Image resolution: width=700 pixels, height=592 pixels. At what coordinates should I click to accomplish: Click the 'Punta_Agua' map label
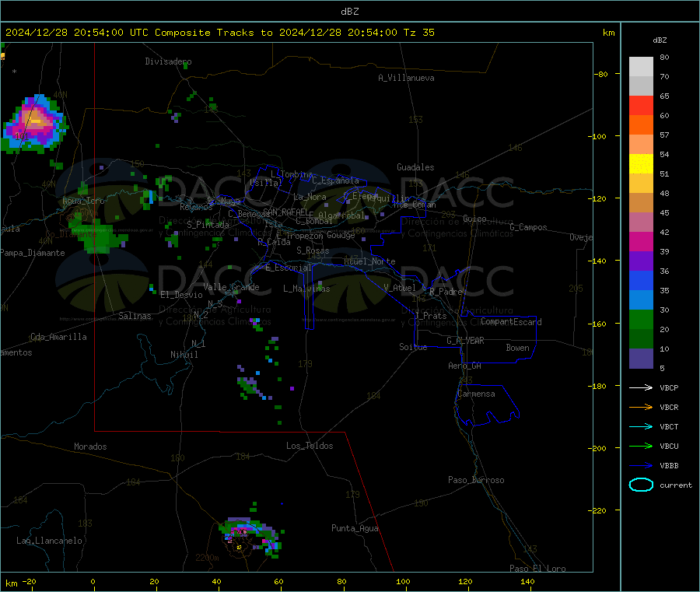pos(355,528)
